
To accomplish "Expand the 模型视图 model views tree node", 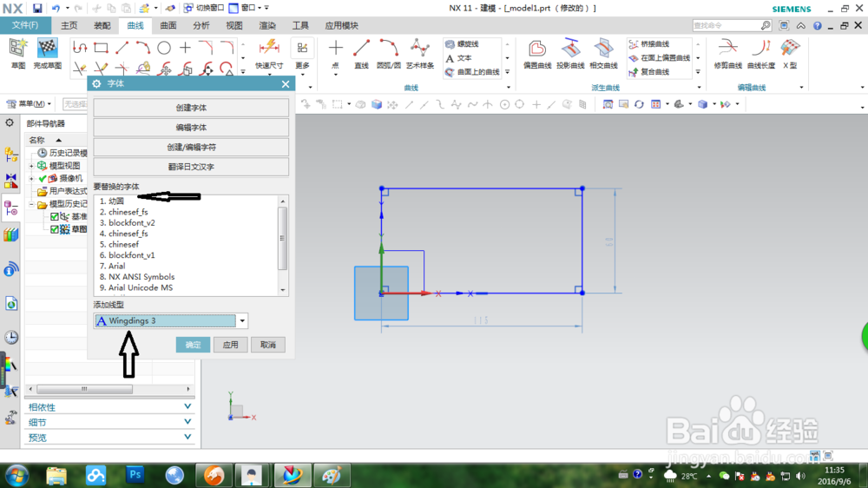I will [x=31, y=166].
